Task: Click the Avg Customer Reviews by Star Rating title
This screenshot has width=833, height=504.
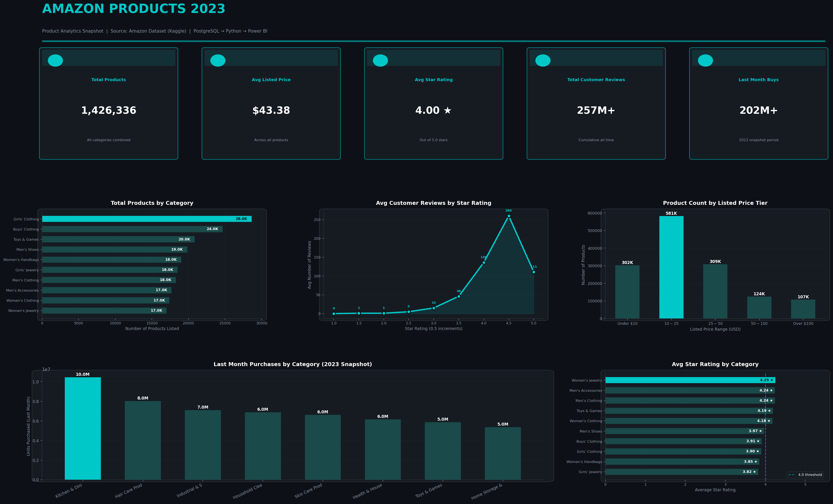Action: 433,203
